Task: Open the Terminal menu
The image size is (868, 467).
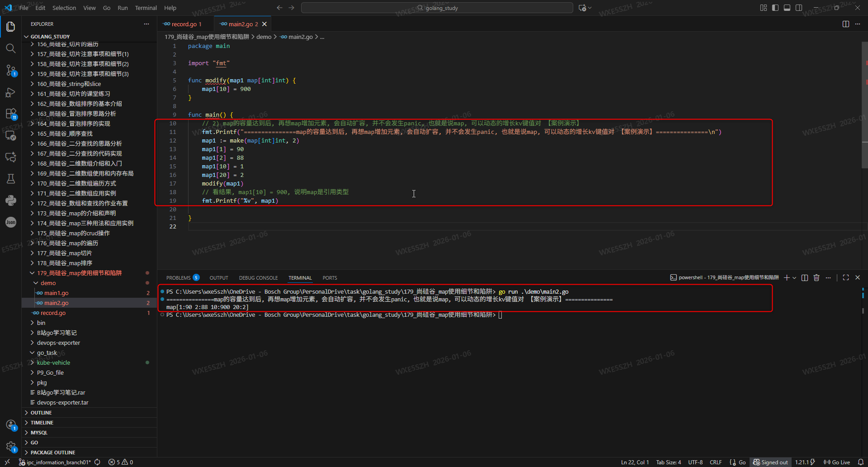Action: 146,8
